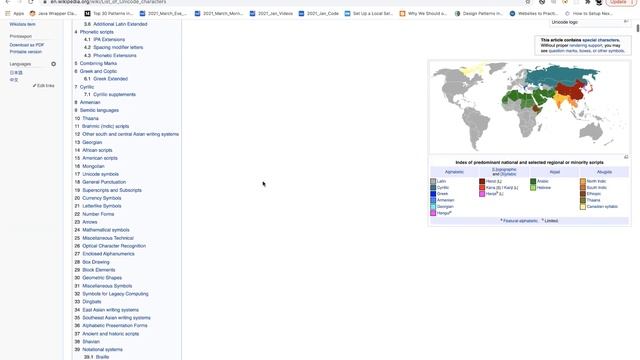Screen dimensions: 640x360
Task: Open the Set Up a Local Ser... bookmark
Action: click(369, 13)
